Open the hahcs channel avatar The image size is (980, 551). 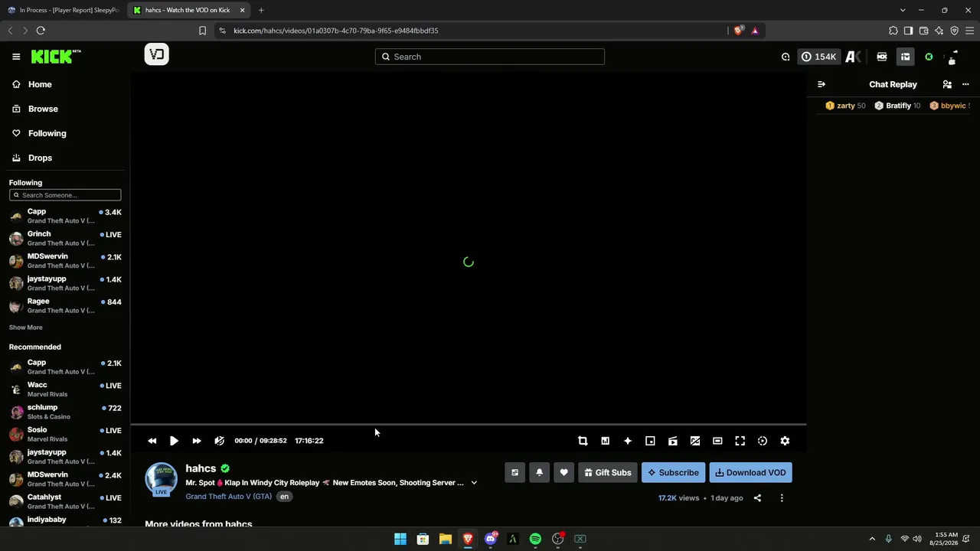coord(161,479)
